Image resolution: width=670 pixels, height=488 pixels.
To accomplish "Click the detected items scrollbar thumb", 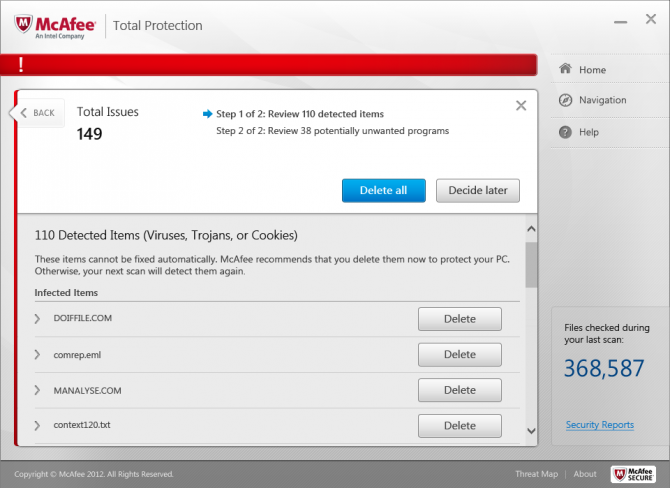I will click(x=531, y=265).
